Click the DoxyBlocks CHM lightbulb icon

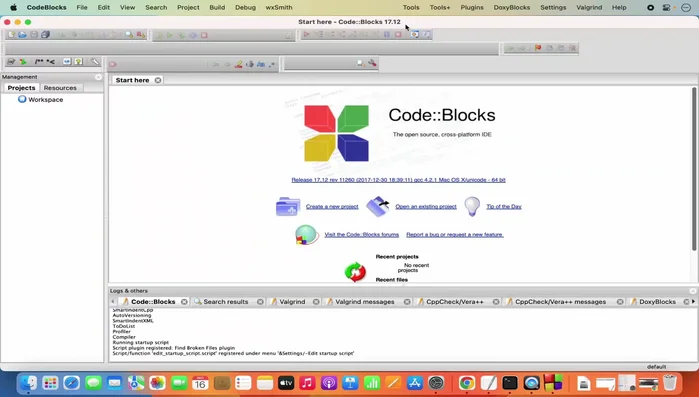(79, 62)
